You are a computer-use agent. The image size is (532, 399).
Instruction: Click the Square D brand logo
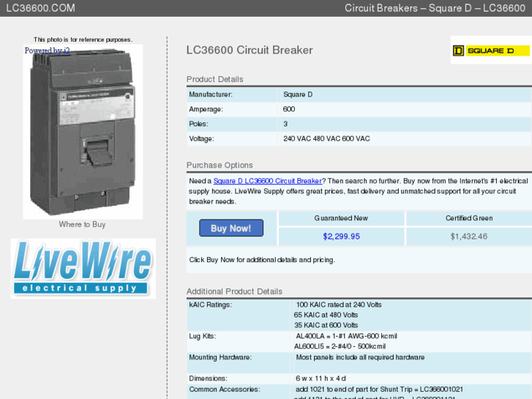[491, 51]
